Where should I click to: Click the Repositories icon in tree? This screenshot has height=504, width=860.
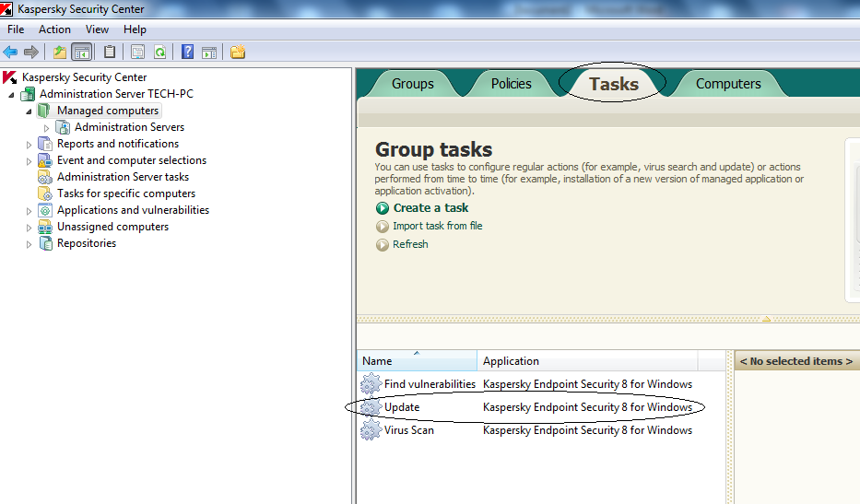pos(45,243)
